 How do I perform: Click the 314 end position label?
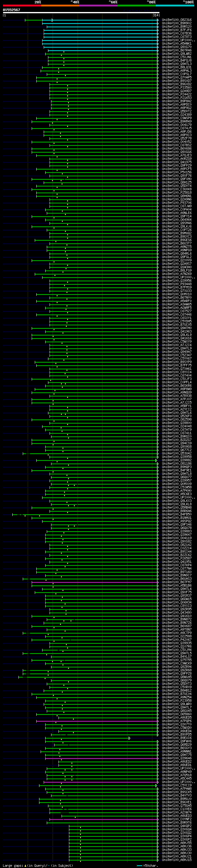click(155, 15)
